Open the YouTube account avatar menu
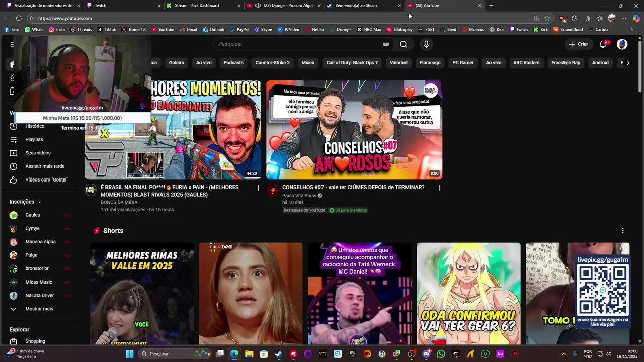This screenshot has width=644, height=362. [622, 44]
